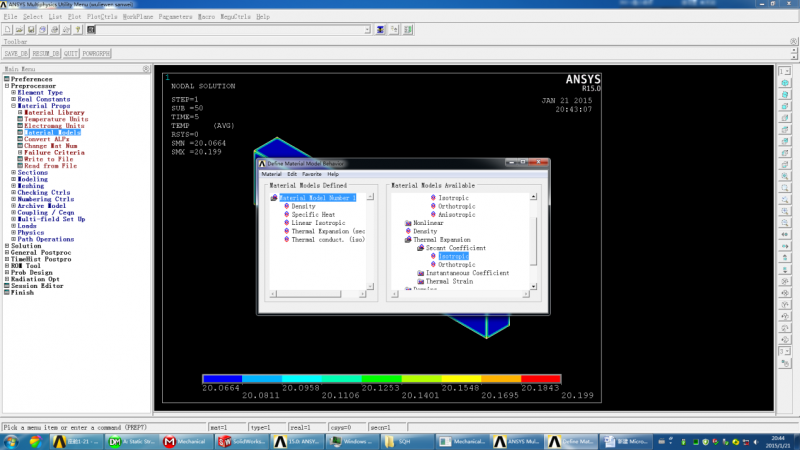Image resolution: width=800 pixels, height=450 pixels.
Task: Click the Dynamic Model Mode icon at the strip's bottom
Action: coord(785,364)
